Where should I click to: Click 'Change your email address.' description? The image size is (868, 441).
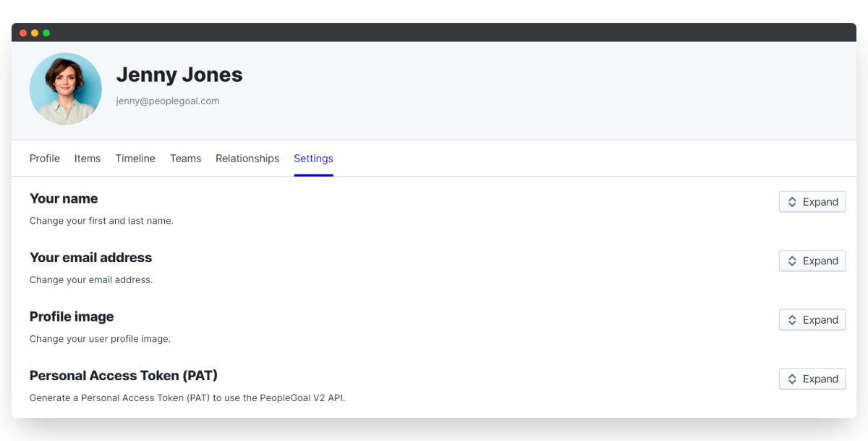click(91, 280)
